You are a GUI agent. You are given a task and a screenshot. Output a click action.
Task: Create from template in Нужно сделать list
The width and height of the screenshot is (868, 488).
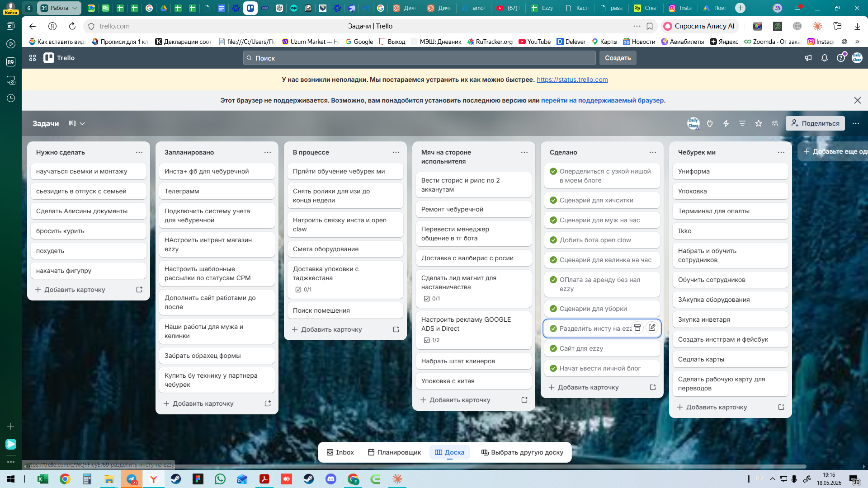(x=139, y=290)
